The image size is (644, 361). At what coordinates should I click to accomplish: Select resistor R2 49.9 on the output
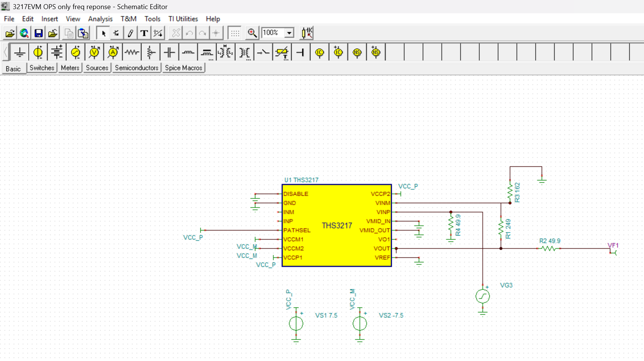tap(549, 248)
